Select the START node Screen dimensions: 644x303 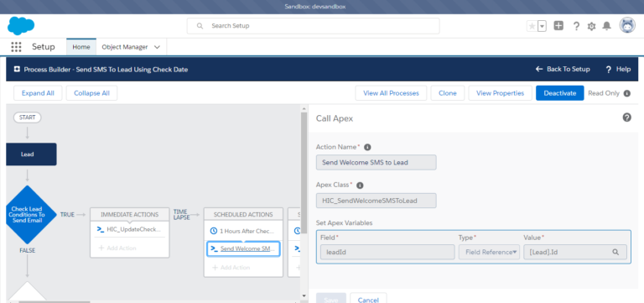coord(28,118)
